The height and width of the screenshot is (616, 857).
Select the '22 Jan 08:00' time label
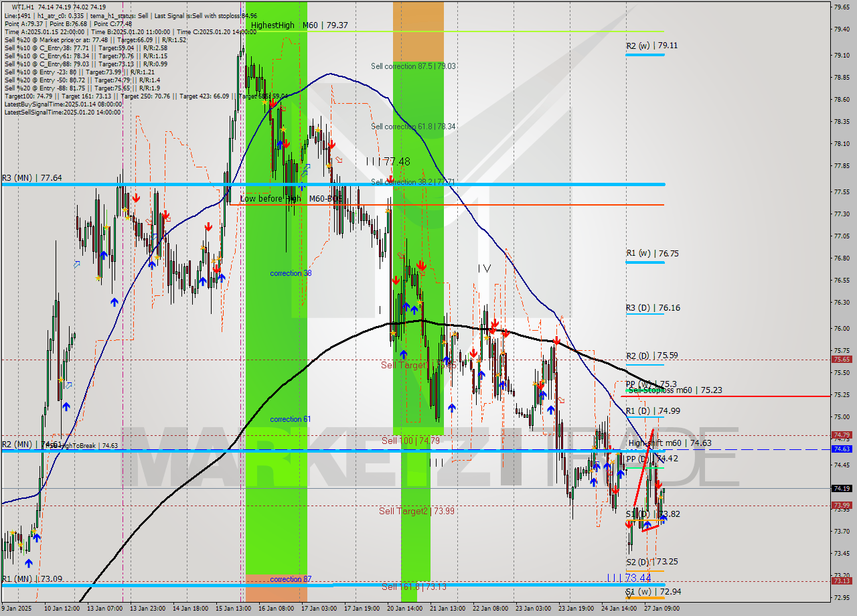point(490,609)
